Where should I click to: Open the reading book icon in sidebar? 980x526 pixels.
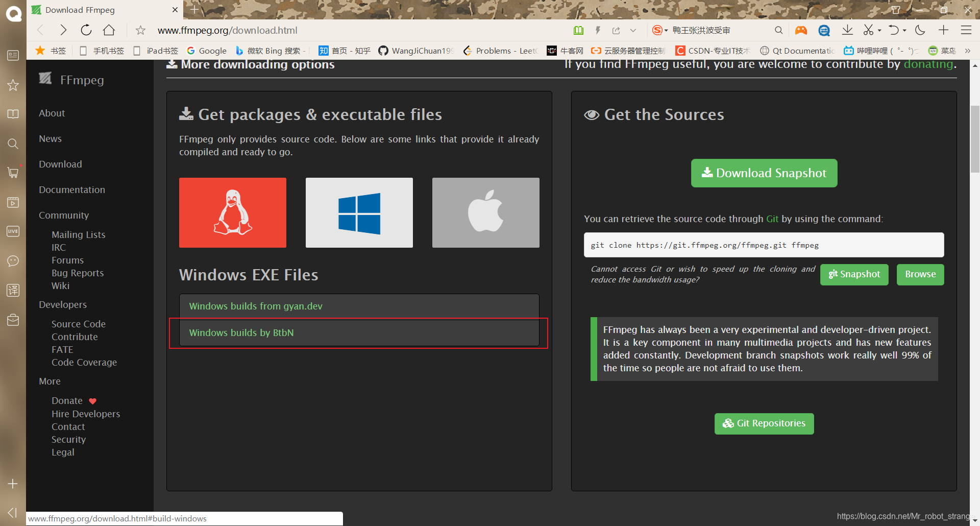[13, 114]
